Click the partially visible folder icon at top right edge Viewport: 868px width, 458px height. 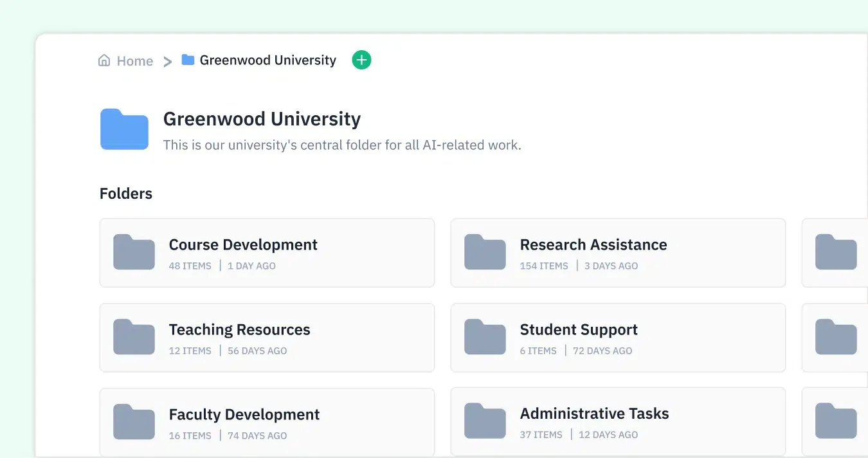(x=836, y=252)
